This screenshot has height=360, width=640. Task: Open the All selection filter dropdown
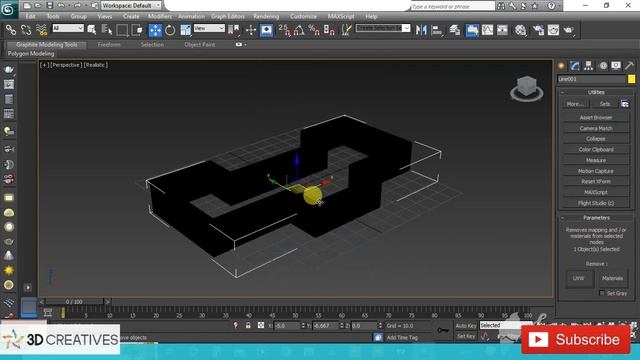68,28
